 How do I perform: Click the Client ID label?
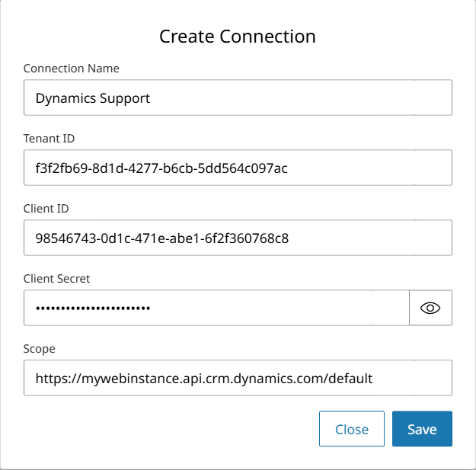(46, 209)
